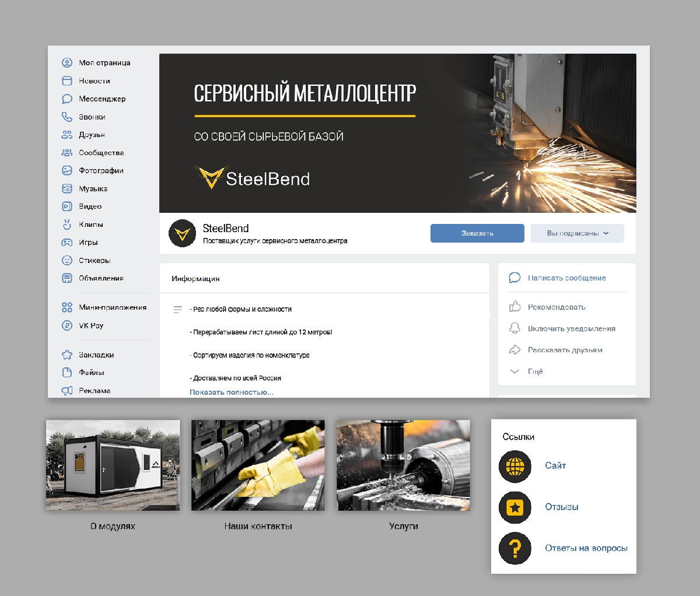Click the write message bubble icon
Screen dimensions: 700x596
tap(514, 278)
